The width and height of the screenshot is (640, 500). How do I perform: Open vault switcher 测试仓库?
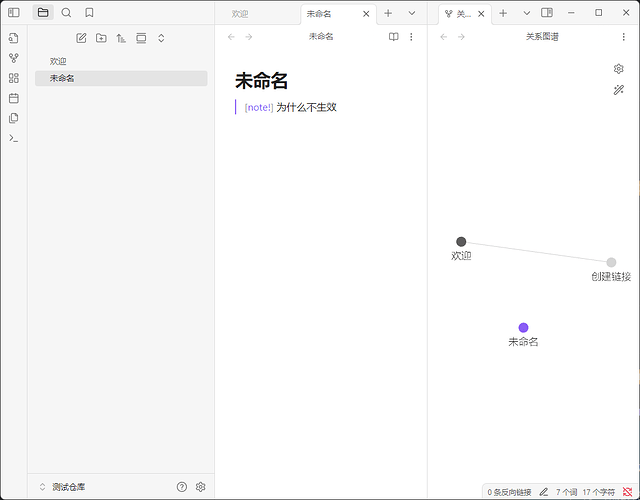(62, 487)
